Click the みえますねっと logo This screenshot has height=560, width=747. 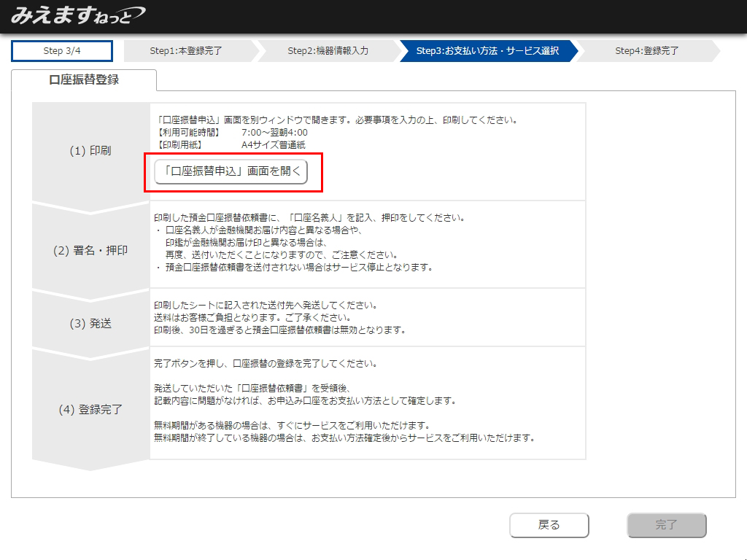pyautogui.click(x=77, y=15)
